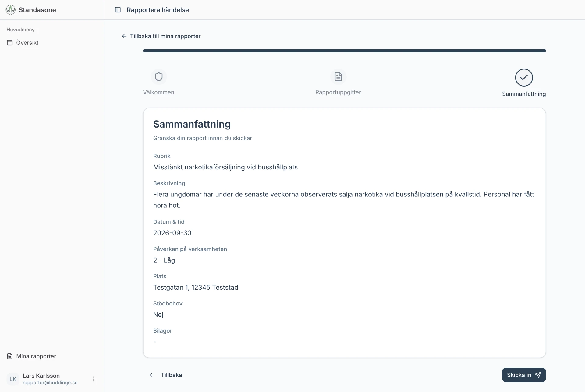The height and width of the screenshot is (392, 585).
Task: Click the date value 2026-09-30
Action: point(172,233)
